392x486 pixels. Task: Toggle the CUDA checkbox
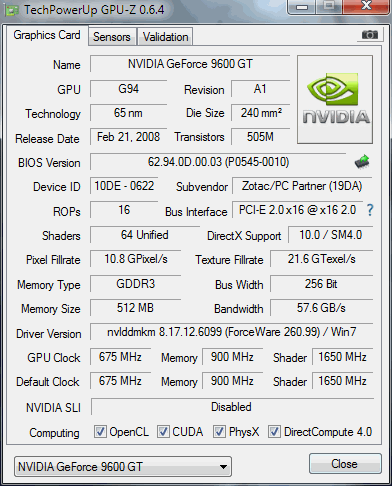[163, 432]
